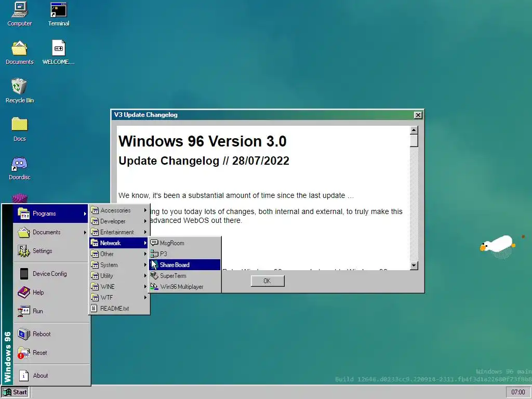
Task: Click the Reset icon with red warning
Action: (x=23, y=353)
